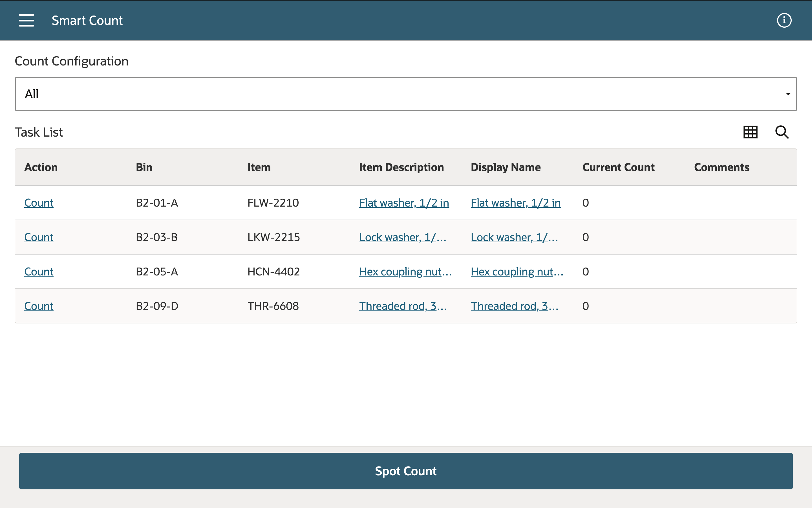Select bin cell B2-09-D
Screen dimensions: 812x508
tap(157, 306)
